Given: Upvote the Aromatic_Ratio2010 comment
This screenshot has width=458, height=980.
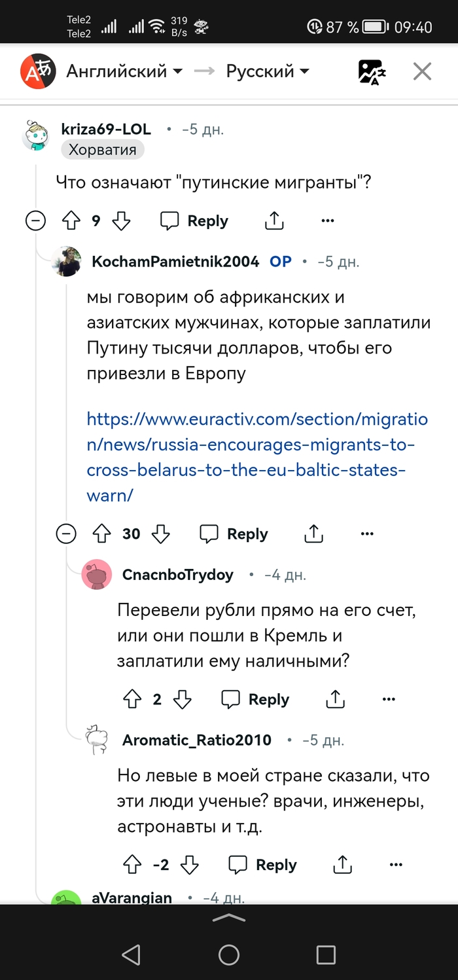Looking at the screenshot, I should pyautogui.click(x=132, y=865).
